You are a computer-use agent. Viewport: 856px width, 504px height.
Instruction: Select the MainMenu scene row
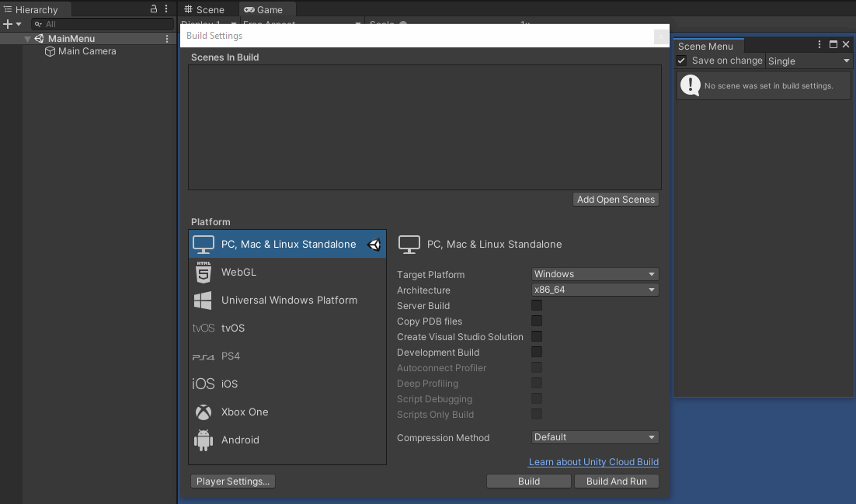(x=87, y=39)
